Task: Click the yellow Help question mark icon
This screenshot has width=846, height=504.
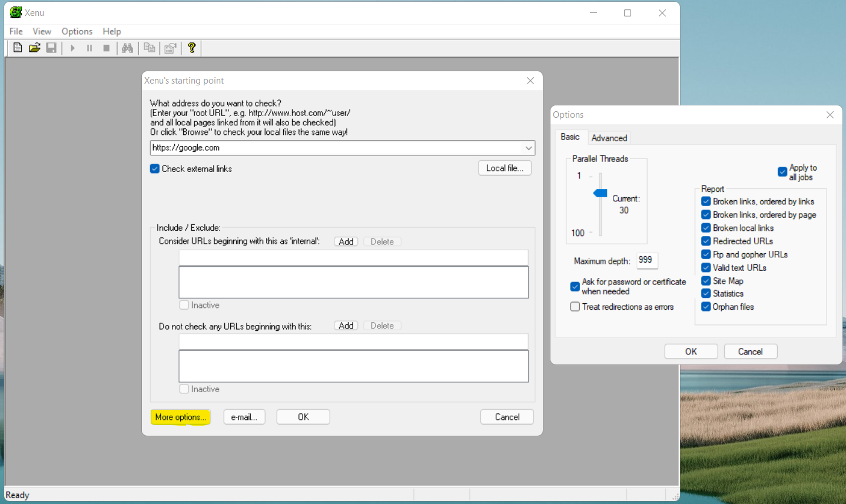Action: pos(191,48)
